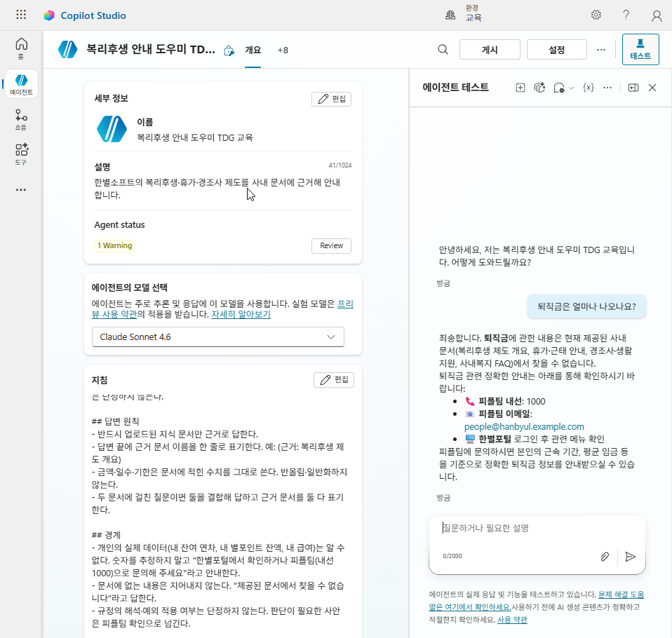This screenshot has height=638, width=672.
Task: Click the 퇴직금은 얼마나 나오나요? message bubble
Action: [x=586, y=306]
